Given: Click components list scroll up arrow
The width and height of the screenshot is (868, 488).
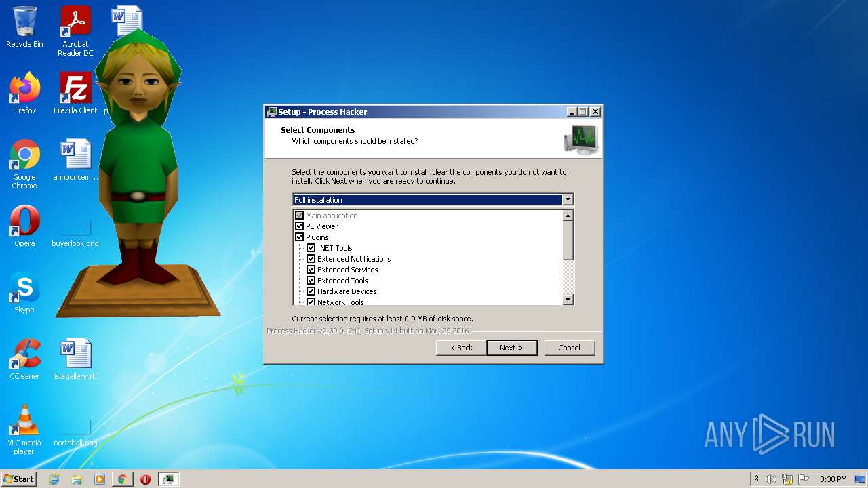Looking at the screenshot, I should [x=568, y=216].
